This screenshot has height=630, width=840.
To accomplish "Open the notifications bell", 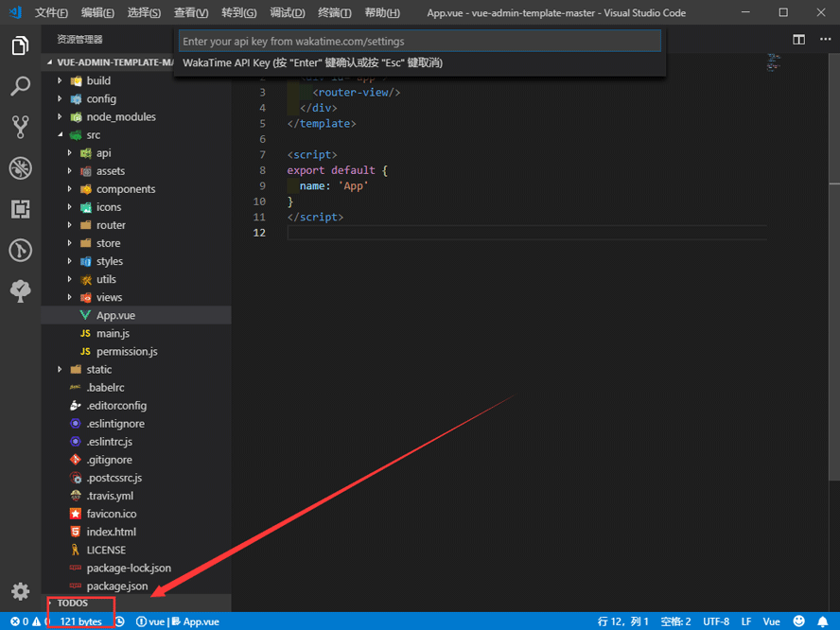I will click(823, 621).
